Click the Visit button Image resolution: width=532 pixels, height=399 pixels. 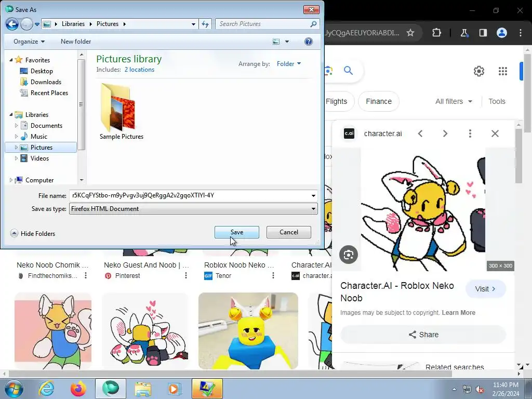486,289
